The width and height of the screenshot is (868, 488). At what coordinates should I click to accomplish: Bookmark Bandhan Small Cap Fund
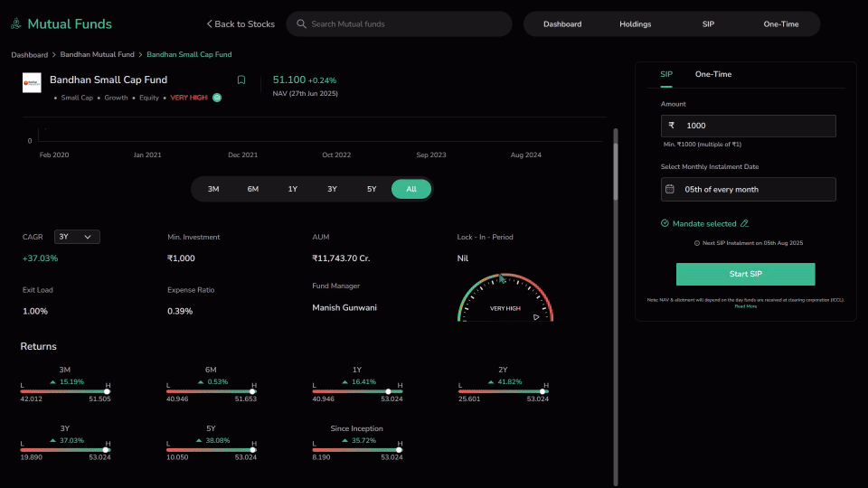[x=241, y=80]
